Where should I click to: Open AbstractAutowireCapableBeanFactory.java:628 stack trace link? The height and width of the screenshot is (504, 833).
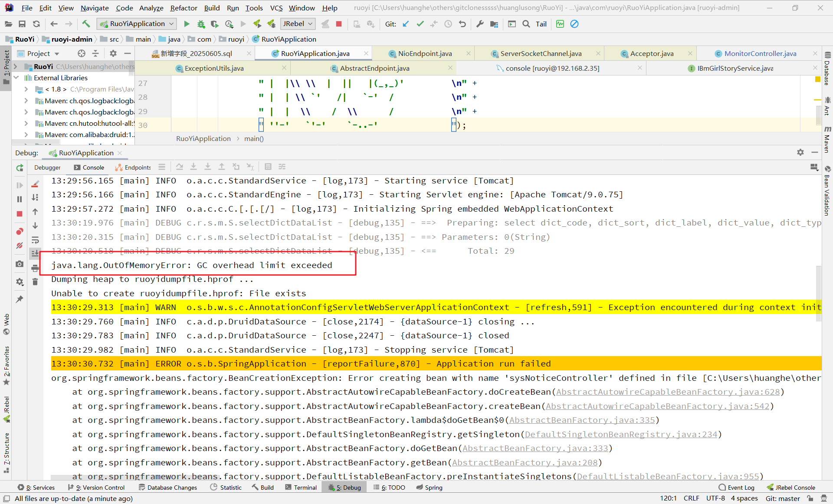668,392
